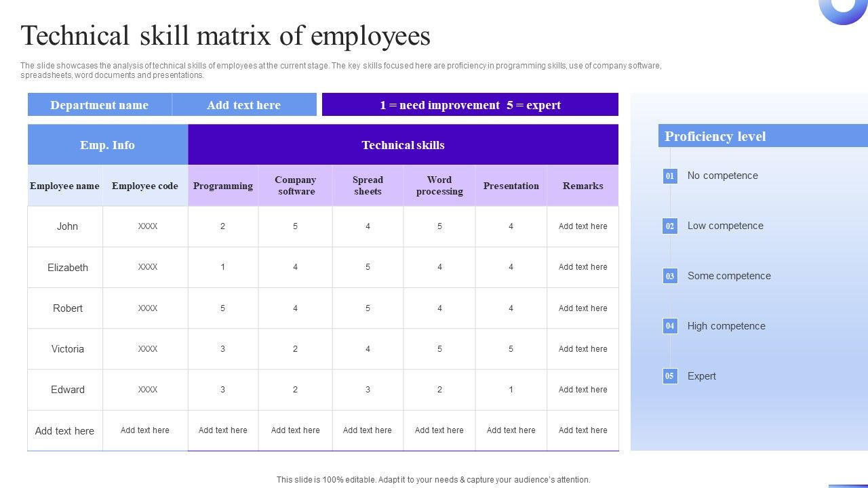This screenshot has height=488, width=868.
Task: Click Victoria's Company software score
Action: click(295, 349)
